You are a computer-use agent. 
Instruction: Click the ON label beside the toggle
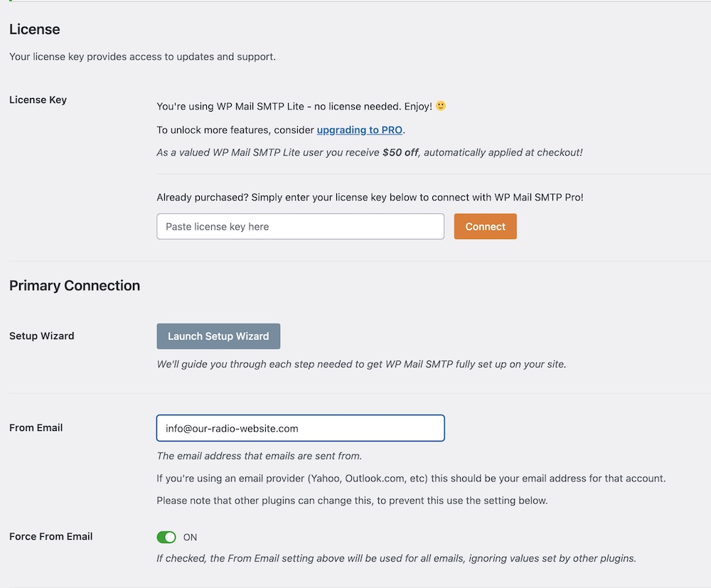pos(190,537)
